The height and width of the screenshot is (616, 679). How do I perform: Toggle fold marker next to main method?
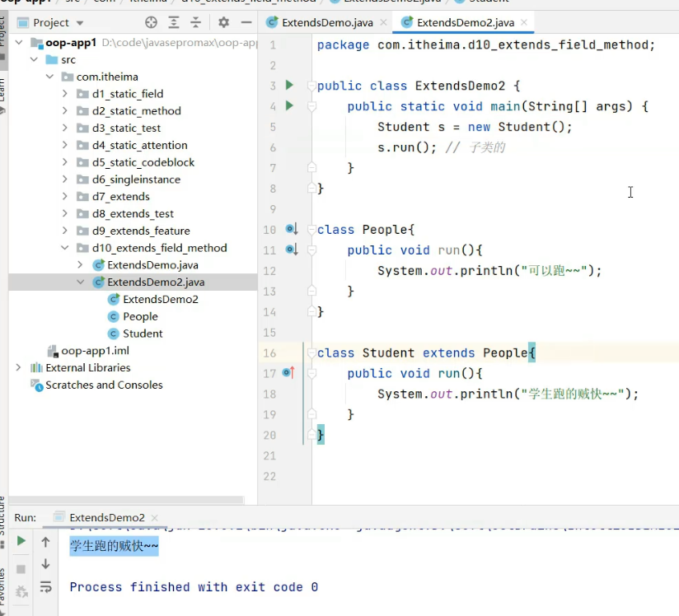(x=311, y=106)
